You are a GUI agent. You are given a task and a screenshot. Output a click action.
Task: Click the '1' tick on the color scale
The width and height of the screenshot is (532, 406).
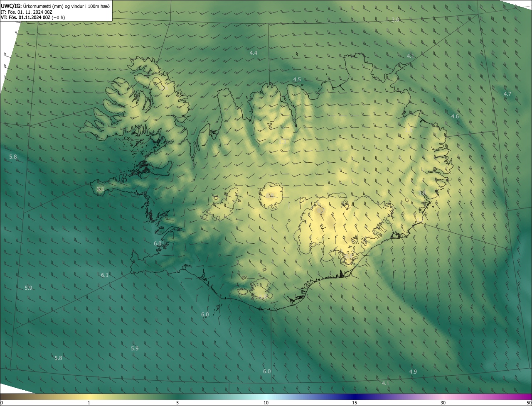pos(89,403)
